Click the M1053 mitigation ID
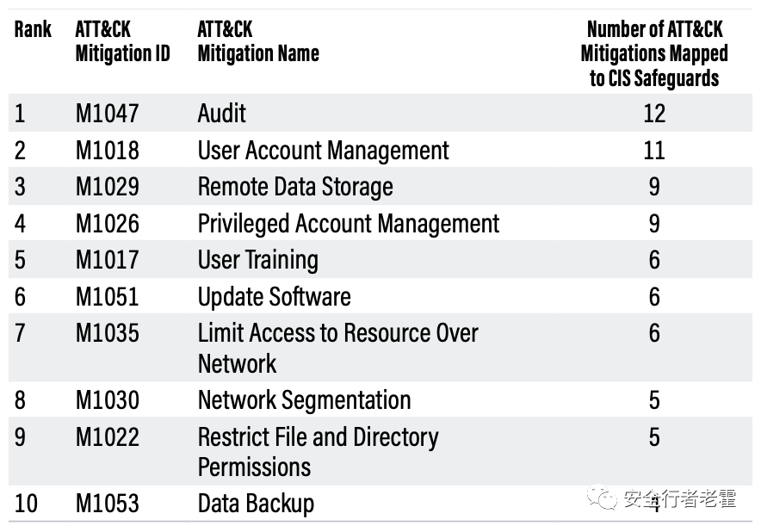 tap(108, 504)
